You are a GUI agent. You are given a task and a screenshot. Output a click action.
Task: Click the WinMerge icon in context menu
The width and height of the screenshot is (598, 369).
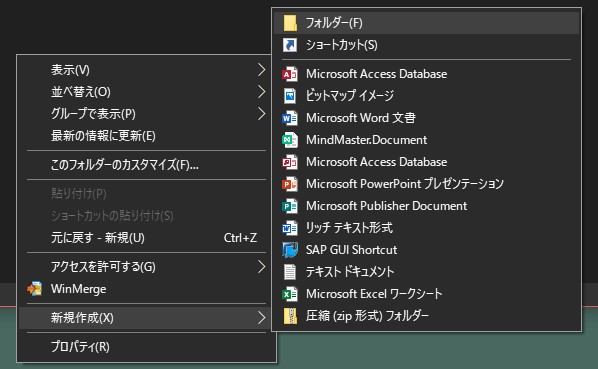pyautogui.click(x=34, y=289)
